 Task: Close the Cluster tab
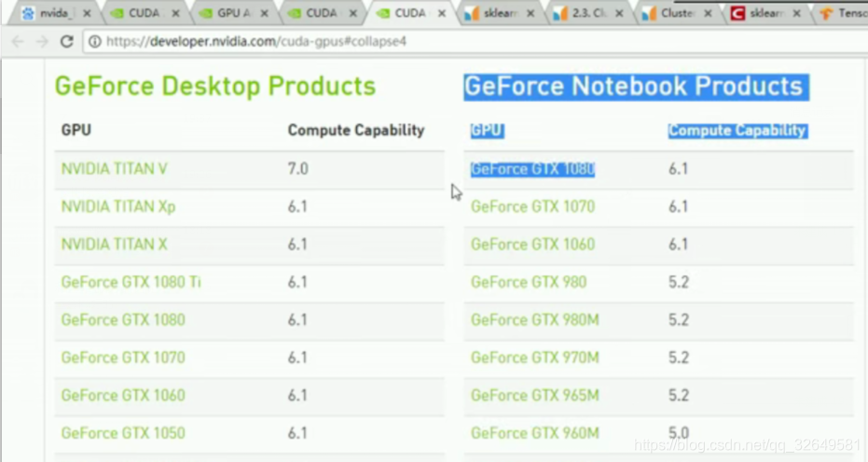708,13
